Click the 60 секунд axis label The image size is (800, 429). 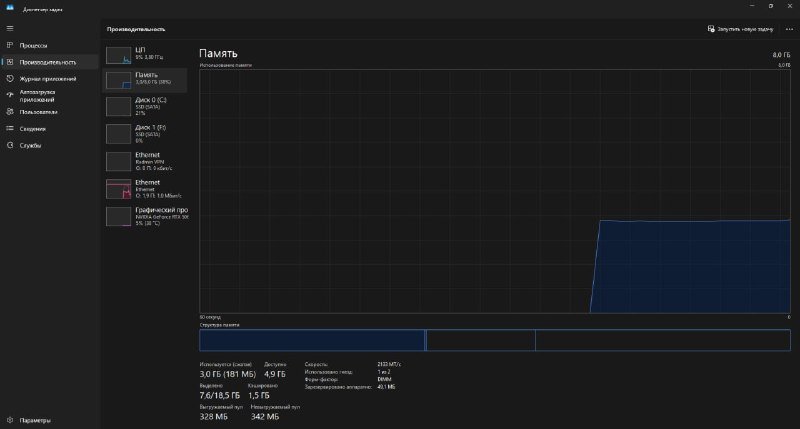210,317
